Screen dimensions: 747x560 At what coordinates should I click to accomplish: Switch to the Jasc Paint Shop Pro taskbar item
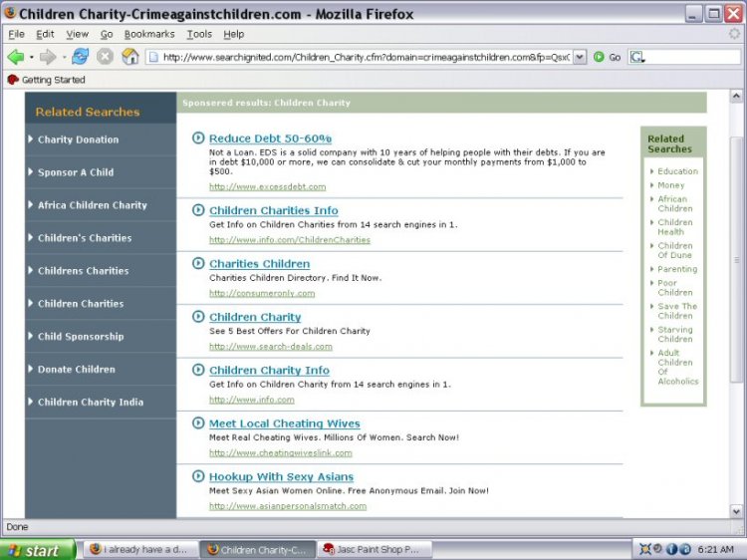pos(374,549)
